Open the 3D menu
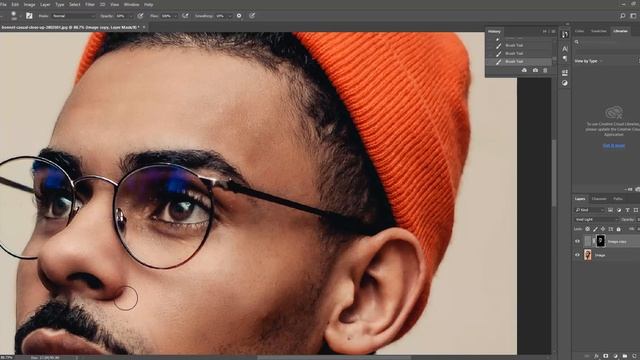The height and width of the screenshot is (360, 640). click(x=102, y=4)
